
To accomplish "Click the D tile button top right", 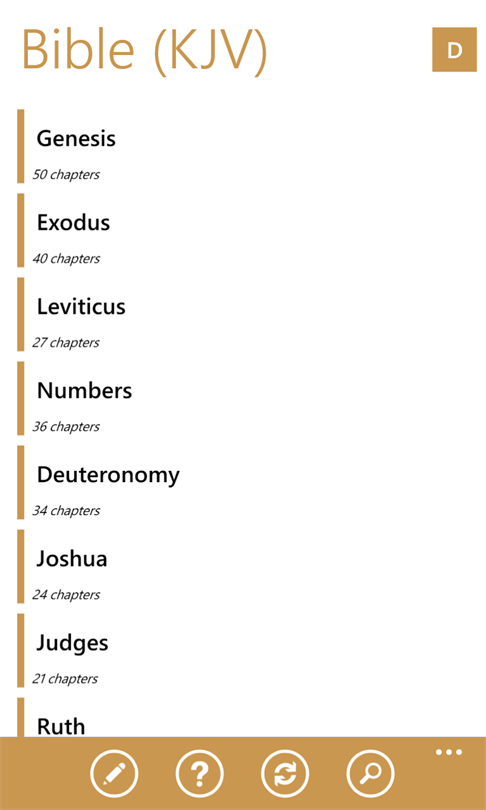I will 454,50.
